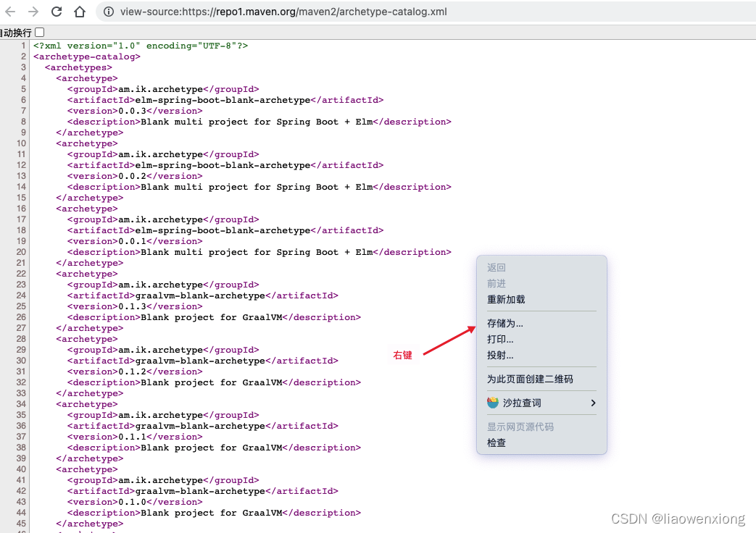The height and width of the screenshot is (533, 756).
Task: Click version 0.1.3 on line 25
Action: coord(135,306)
